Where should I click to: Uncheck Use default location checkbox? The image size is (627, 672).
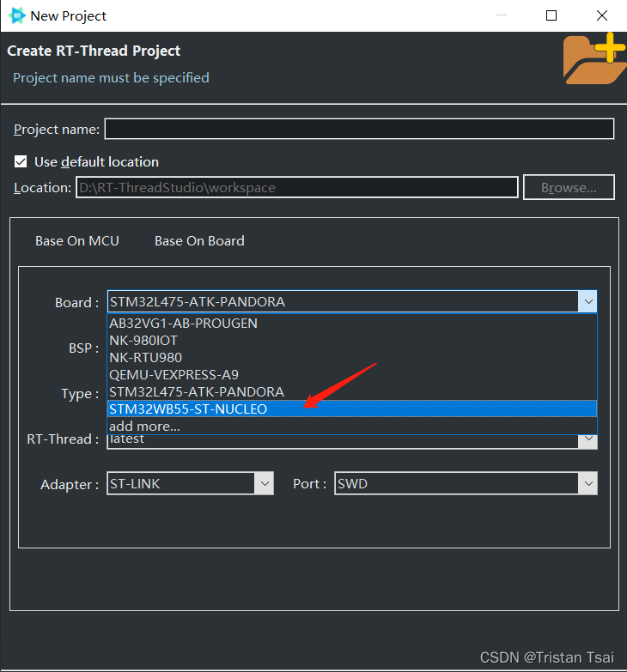21,161
